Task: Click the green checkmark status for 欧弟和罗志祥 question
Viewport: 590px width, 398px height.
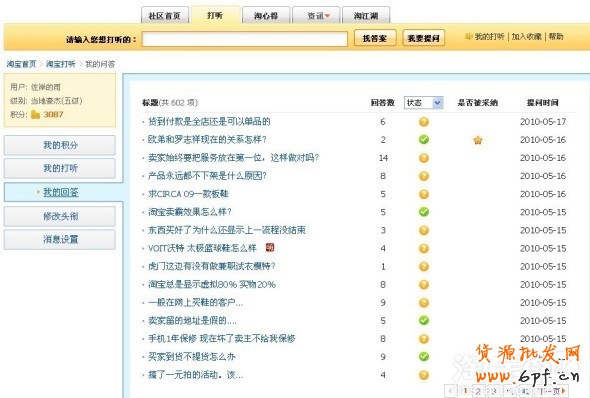Action: pyautogui.click(x=424, y=140)
